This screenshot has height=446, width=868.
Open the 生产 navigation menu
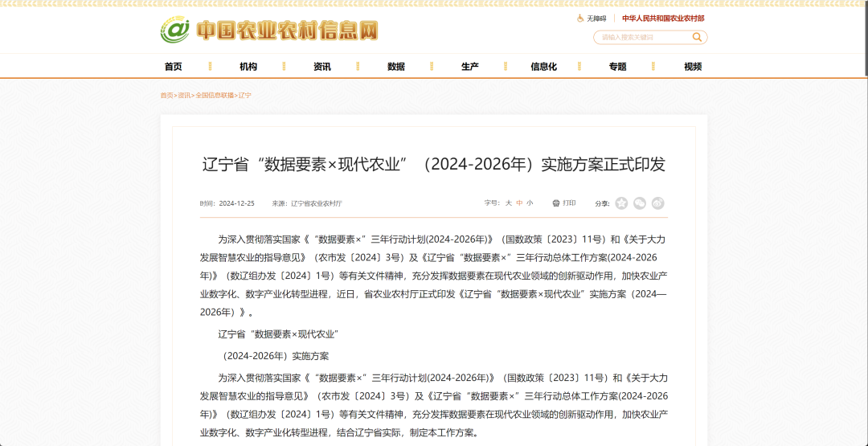tap(470, 67)
